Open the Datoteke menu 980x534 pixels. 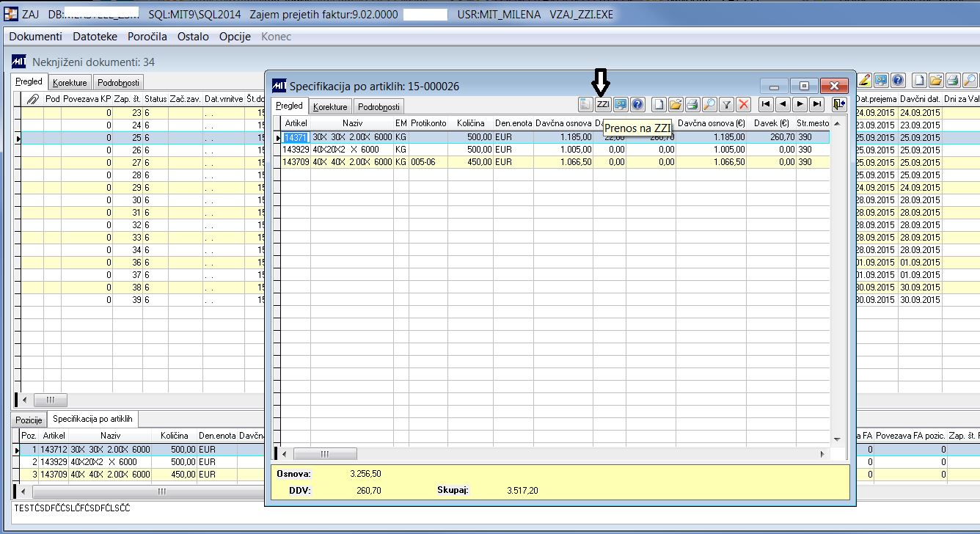(95, 36)
